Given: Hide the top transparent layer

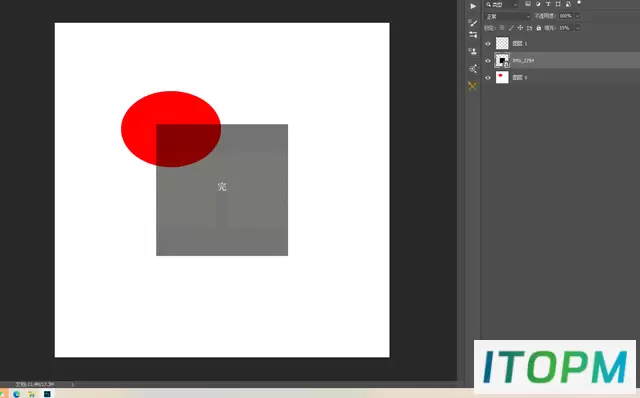Looking at the screenshot, I should tap(488, 43).
